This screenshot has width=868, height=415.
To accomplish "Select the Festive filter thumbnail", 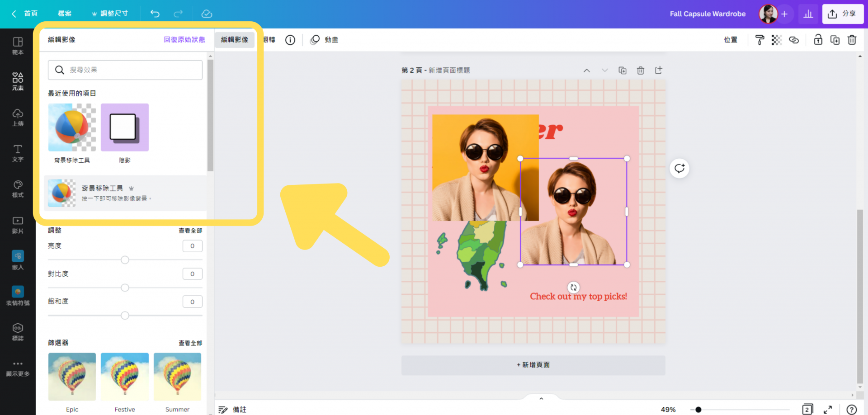I will click(125, 377).
